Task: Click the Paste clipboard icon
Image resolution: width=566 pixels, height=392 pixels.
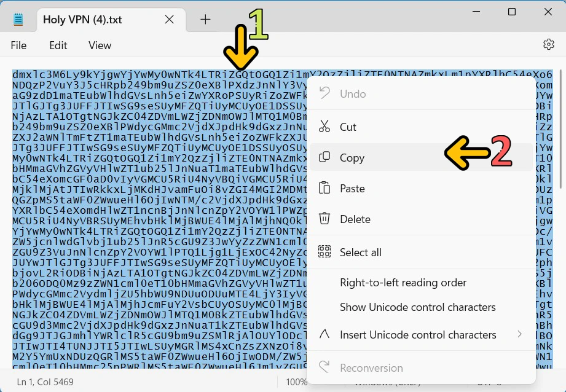Action: point(324,188)
